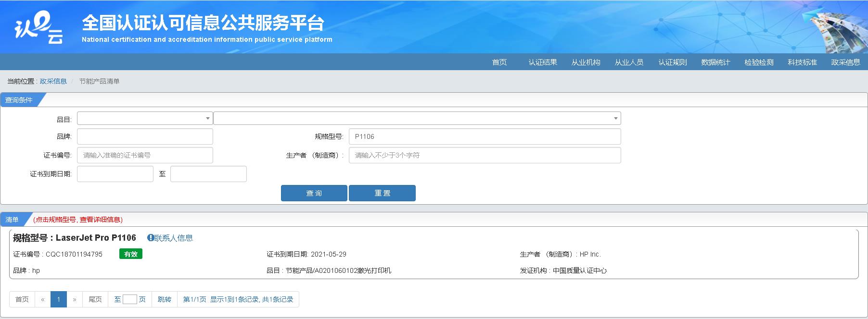Open the 认证结果 menu
The height and width of the screenshot is (319, 868).
pyautogui.click(x=543, y=62)
